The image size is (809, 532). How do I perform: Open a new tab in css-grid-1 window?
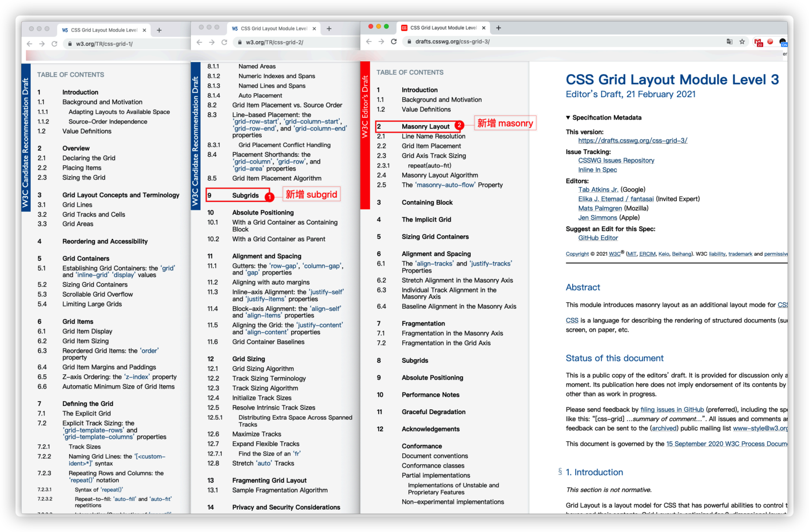pos(159,30)
